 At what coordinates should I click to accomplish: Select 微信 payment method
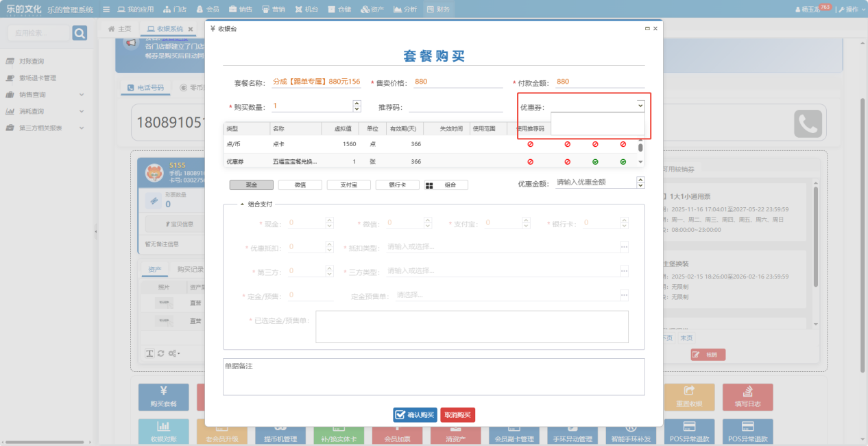pos(300,185)
